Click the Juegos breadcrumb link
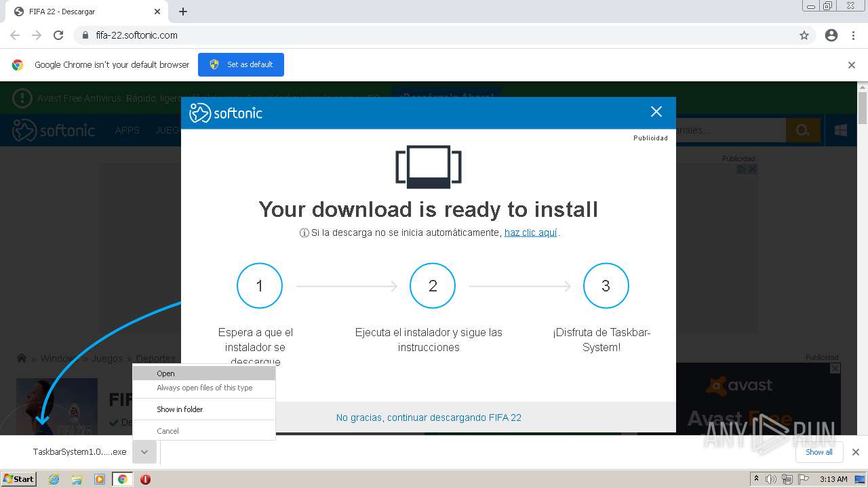The width and height of the screenshot is (868, 488). (x=107, y=359)
